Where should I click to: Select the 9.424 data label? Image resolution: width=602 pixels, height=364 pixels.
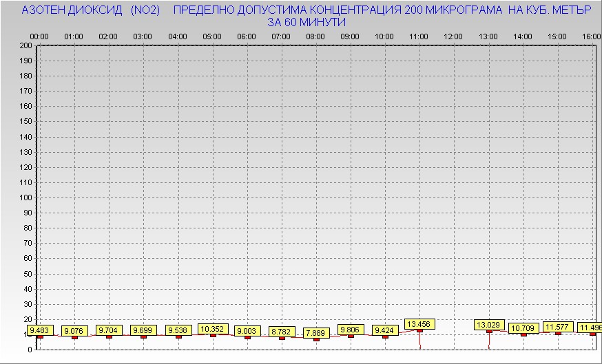pos(385,330)
